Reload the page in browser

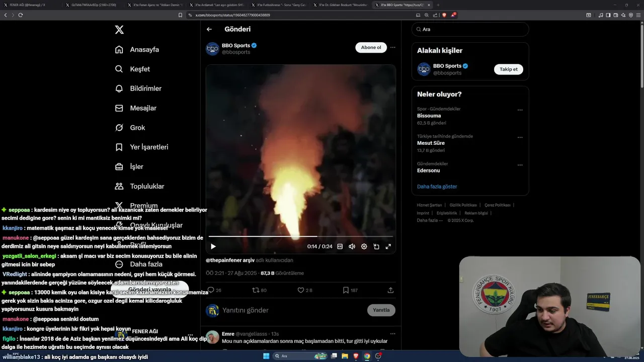(21, 15)
